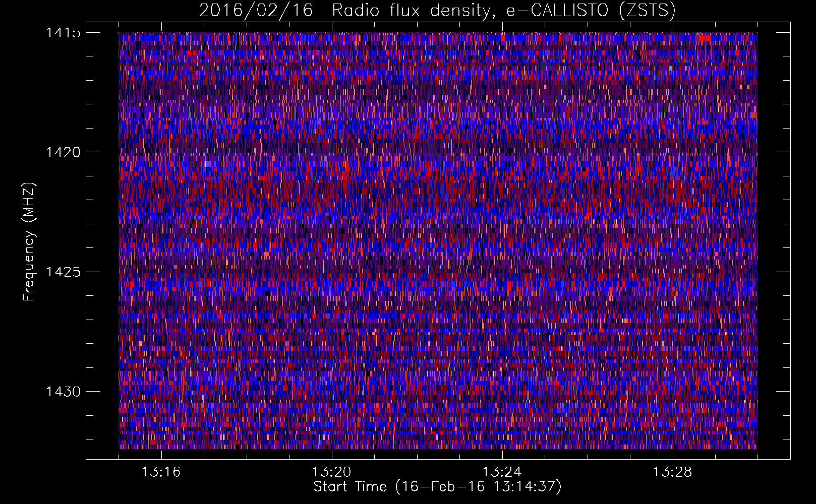
Task: Select the '1415' frequency axis label
Action: pyautogui.click(x=63, y=33)
